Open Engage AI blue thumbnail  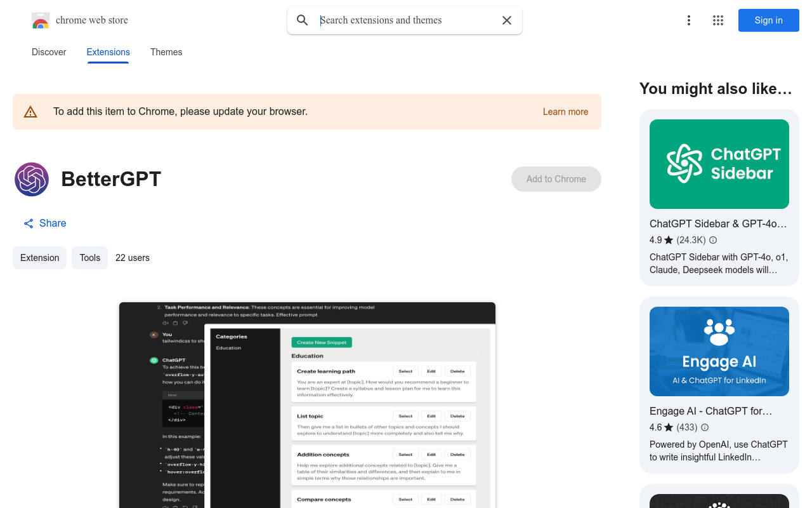coord(719,351)
